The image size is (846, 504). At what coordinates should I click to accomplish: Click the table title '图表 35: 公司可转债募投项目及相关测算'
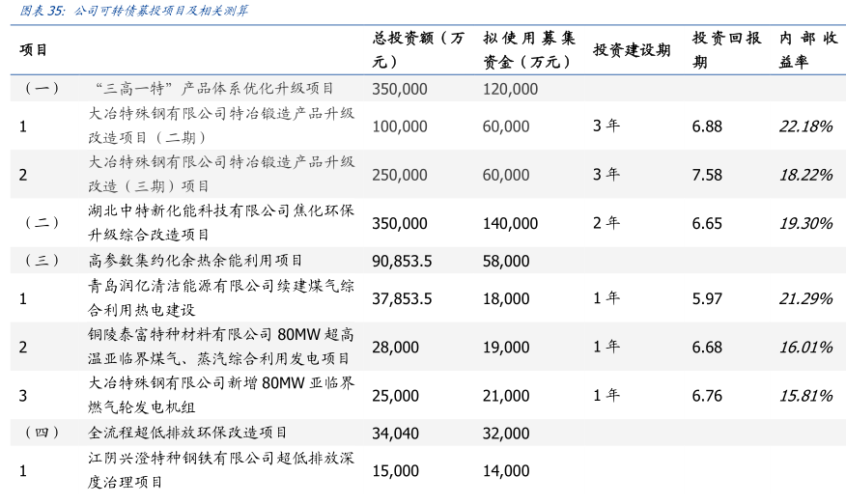click(134, 11)
